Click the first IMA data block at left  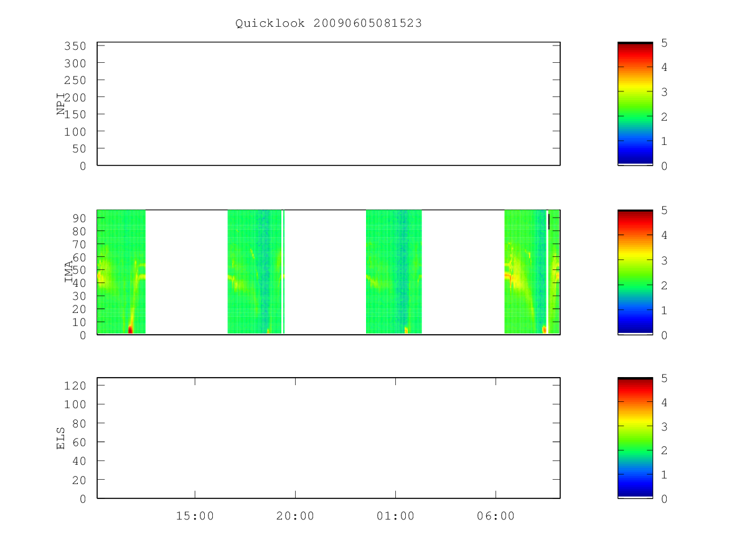pyautogui.click(x=121, y=272)
